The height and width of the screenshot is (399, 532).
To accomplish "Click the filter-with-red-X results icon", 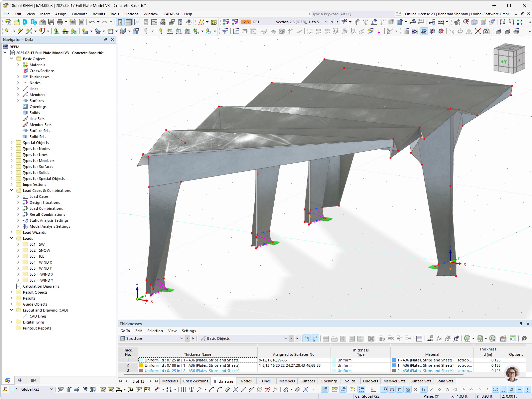I will pyautogui.click(x=344, y=22).
